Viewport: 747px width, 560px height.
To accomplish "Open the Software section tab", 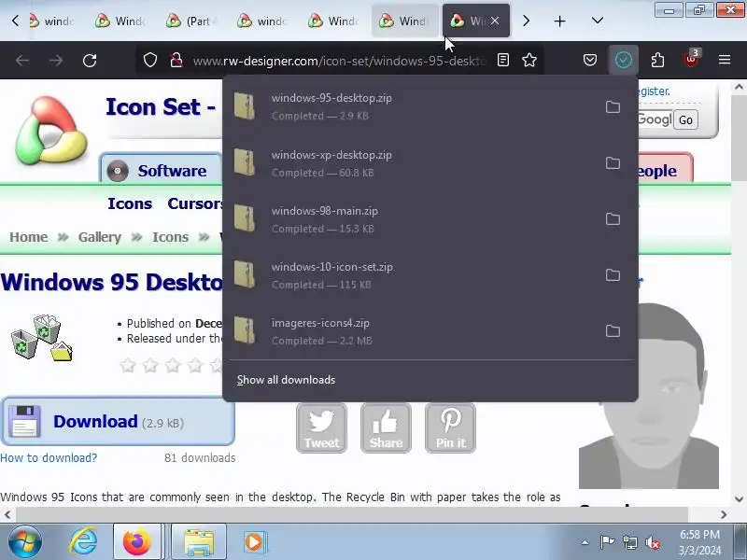I will (161, 170).
